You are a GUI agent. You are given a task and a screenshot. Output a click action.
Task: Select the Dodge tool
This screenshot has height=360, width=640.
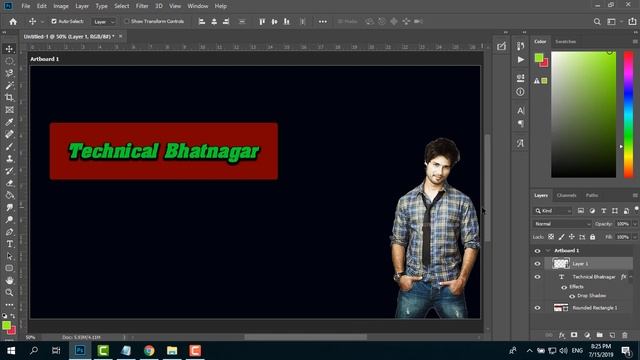[9, 220]
